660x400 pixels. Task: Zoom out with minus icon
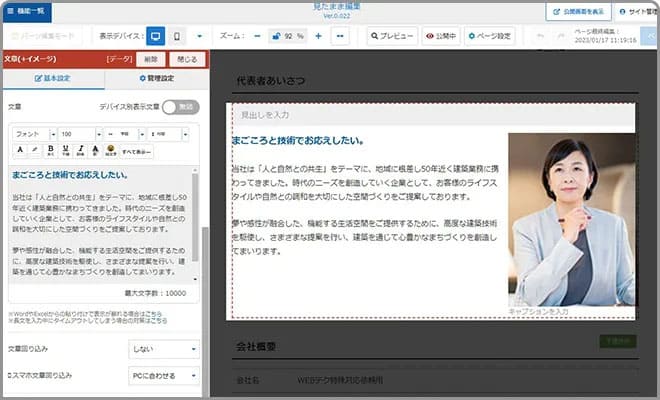pos(257,36)
